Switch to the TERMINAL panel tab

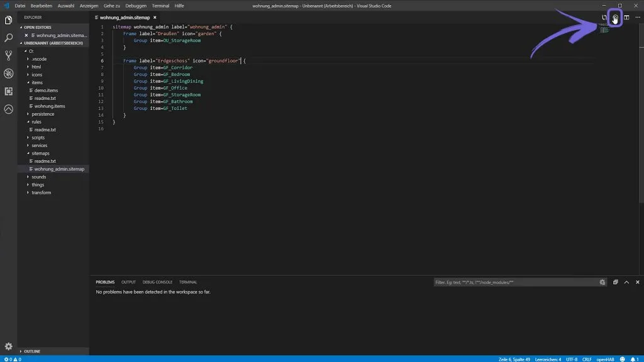coord(188,282)
